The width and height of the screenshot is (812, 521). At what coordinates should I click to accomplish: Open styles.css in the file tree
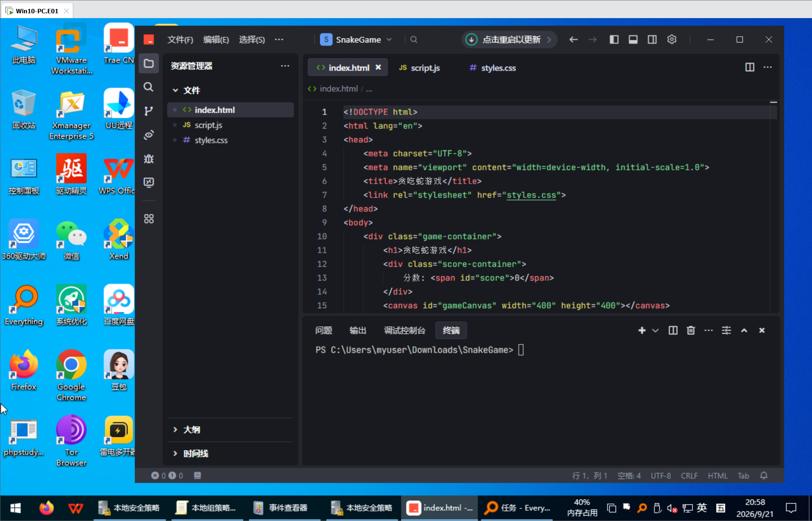pyautogui.click(x=230, y=140)
